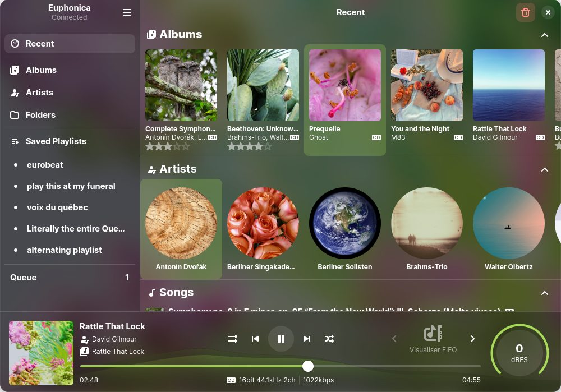Open the Albums view in sidebar
This screenshot has width=561, height=392.
coord(70,70)
